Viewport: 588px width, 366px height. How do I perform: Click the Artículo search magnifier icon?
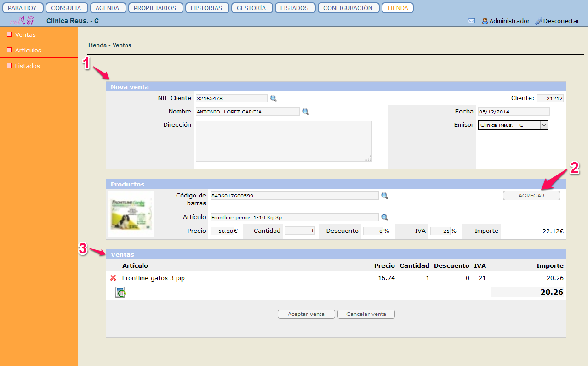pos(384,217)
